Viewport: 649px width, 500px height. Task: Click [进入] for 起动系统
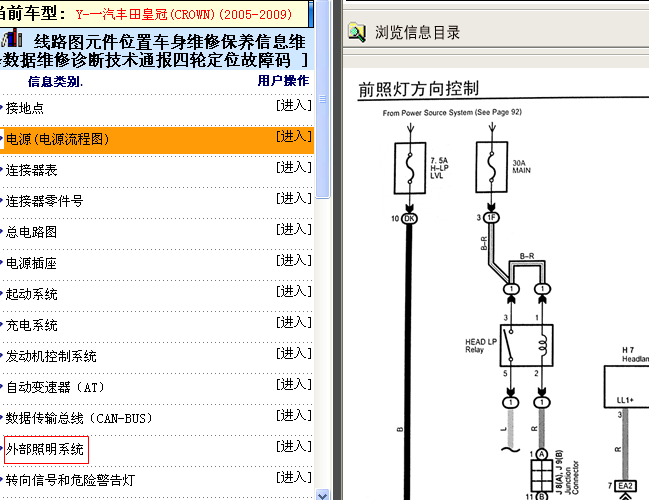(x=294, y=292)
